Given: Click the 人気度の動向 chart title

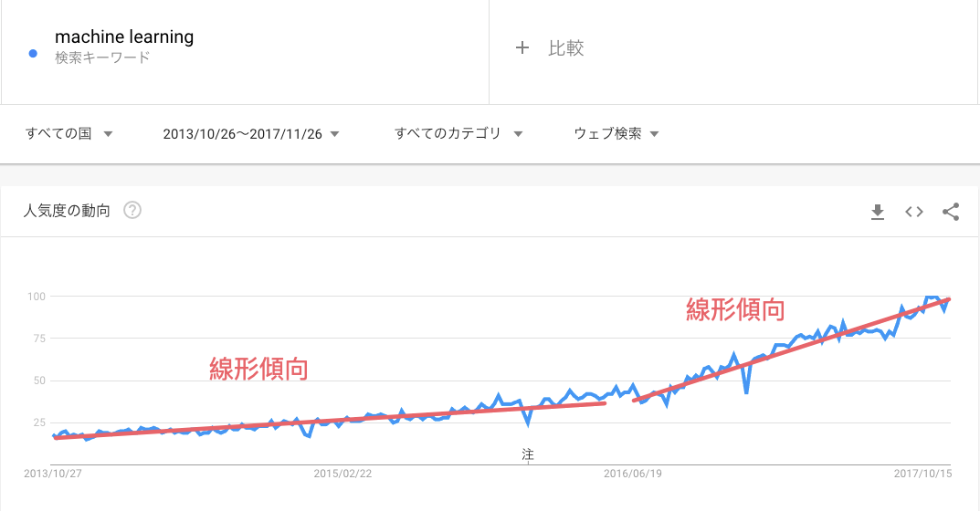Looking at the screenshot, I should point(68,211).
